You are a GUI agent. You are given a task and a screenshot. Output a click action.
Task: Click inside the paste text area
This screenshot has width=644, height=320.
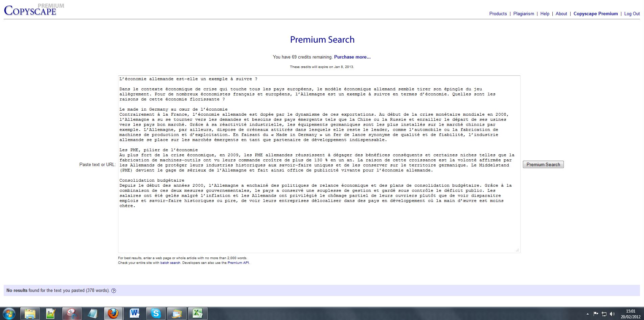coord(319,227)
